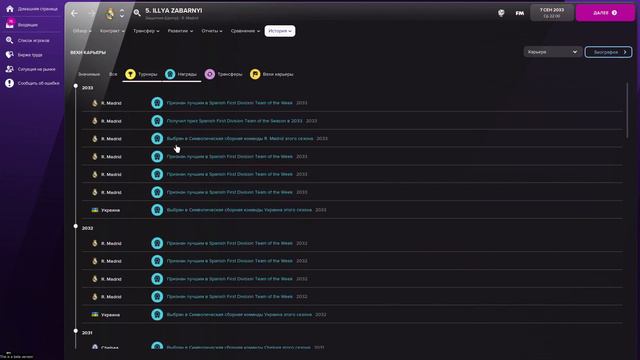Open the Team of the Season 2033 award link
Viewport: 640px width, 360px height.
234,121
